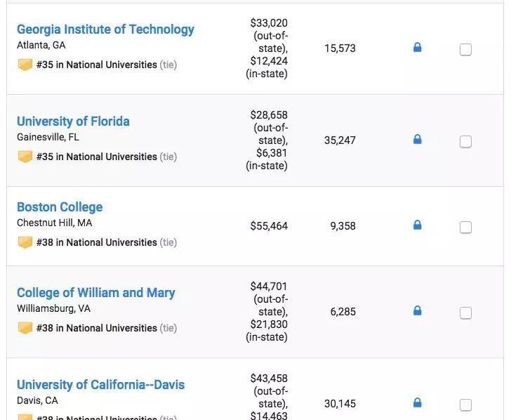The image size is (511, 420).
Task: Click the gold ranking badge under Boston College
Action: tap(25, 242)
